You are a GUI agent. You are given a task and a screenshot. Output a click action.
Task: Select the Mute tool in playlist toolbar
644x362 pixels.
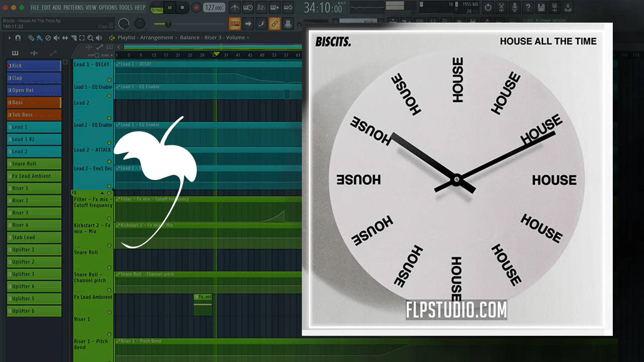pyautogui.click(x=56, y=38)
